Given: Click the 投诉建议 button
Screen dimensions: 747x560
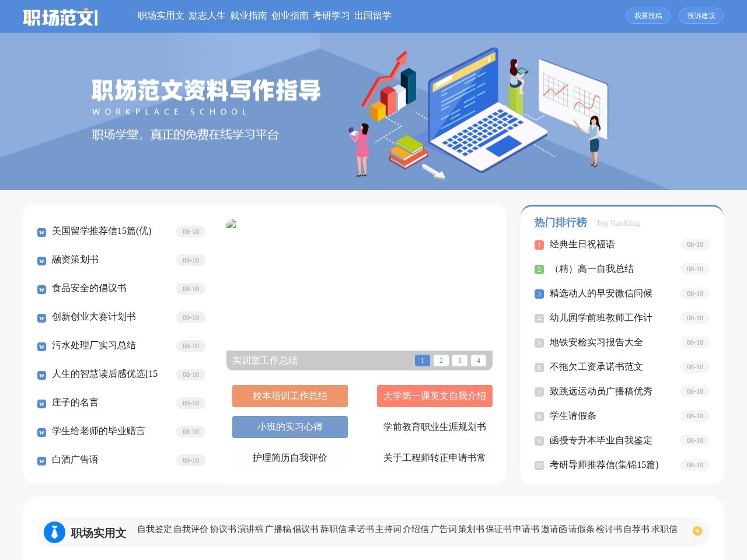Looking at the screenshot, I should pos(701,16).
